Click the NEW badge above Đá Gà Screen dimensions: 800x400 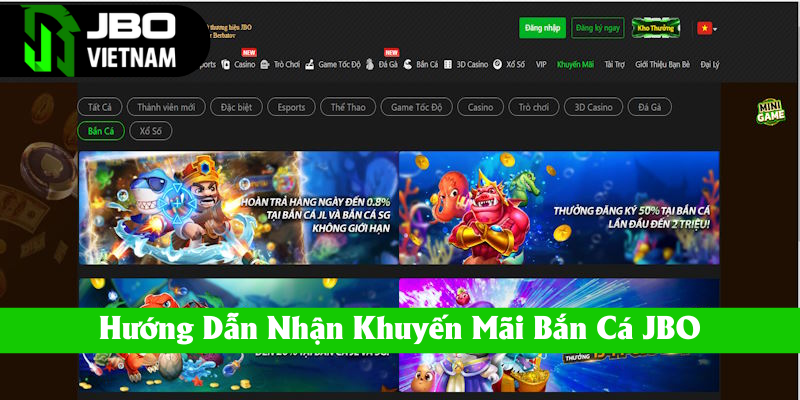(391, 53)
